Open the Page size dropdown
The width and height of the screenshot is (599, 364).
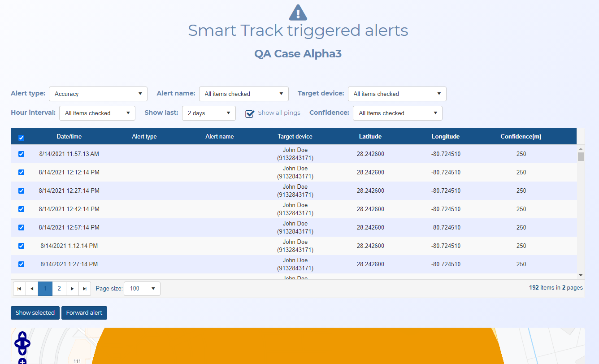142,289
